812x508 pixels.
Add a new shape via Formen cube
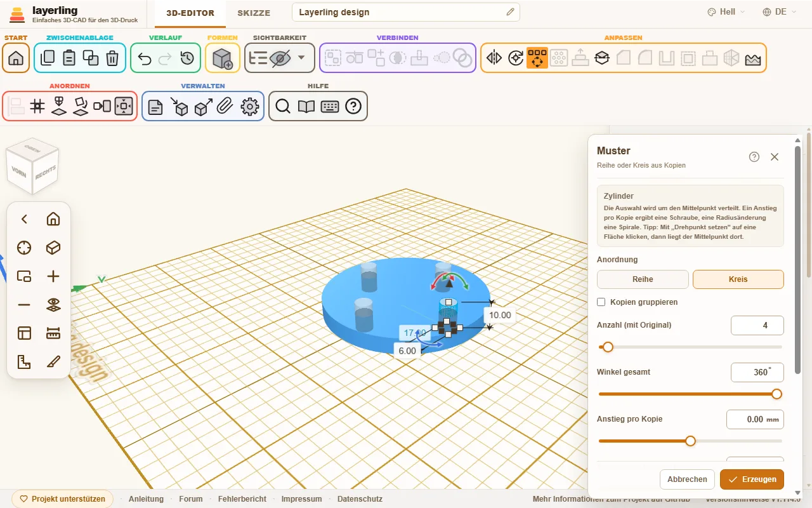click(x=223, y=58)
